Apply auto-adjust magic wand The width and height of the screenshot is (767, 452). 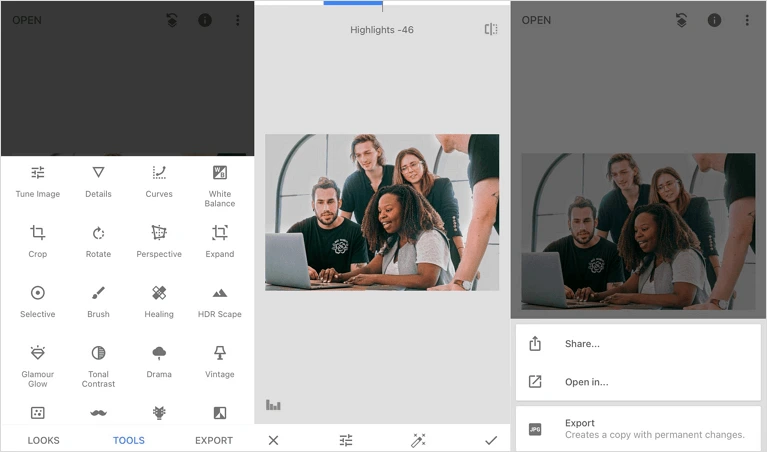point(418,440)
